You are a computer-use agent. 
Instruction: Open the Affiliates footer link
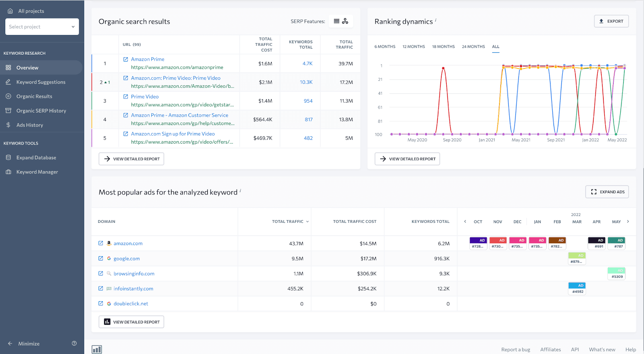tap(551, 350)
